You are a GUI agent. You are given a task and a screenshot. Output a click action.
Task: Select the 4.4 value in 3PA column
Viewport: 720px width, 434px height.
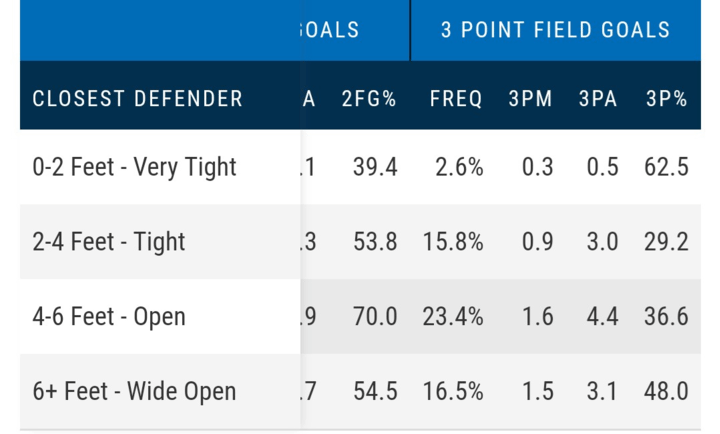(603, 316)
